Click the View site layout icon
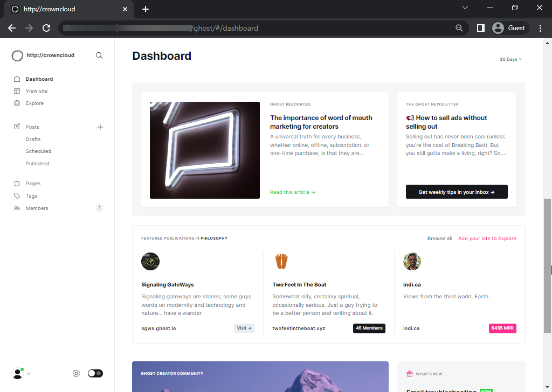The height and width of the screenshot is (392, 552). [17, 91]
